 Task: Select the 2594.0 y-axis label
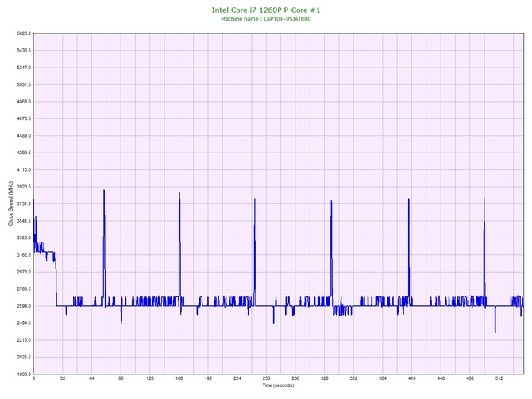(24, 306)
